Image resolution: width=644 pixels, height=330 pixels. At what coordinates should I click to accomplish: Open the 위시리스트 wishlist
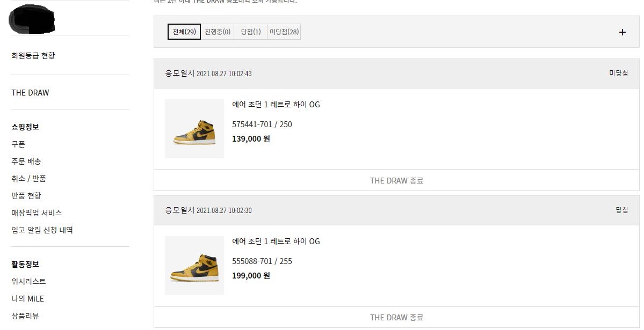[x=28, y=281]
